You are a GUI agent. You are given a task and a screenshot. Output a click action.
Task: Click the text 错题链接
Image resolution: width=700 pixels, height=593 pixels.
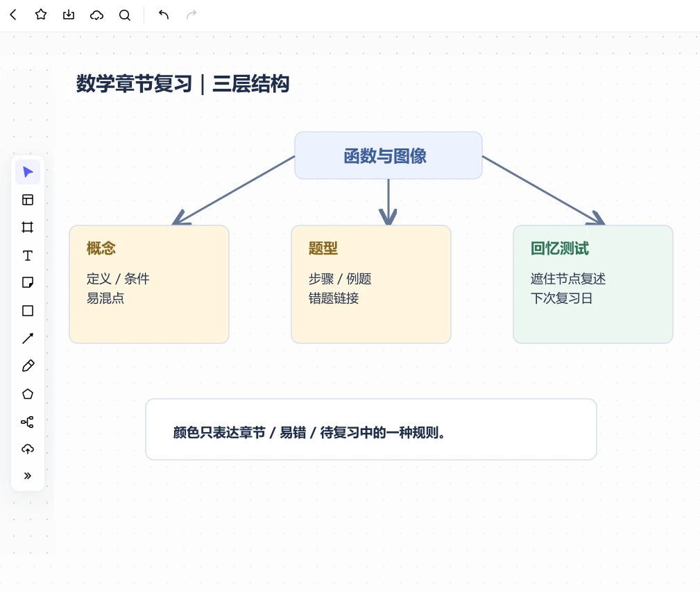click(334, 298)
